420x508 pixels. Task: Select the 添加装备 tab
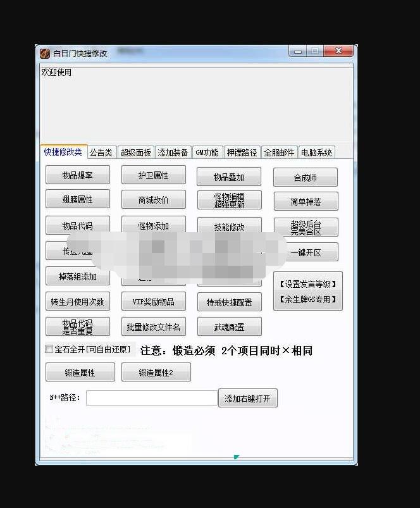click(173, 152)
